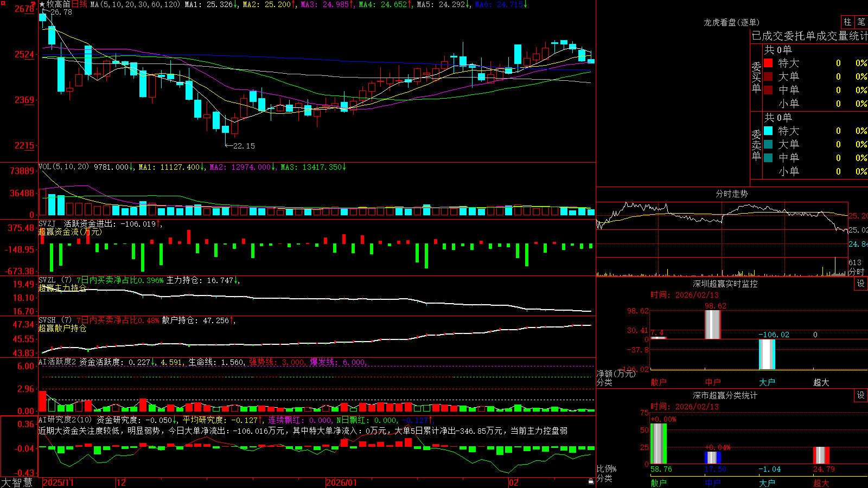Click the 26.78 high price annotation
The width and height of the screenshot is (868, 488).
61,12
